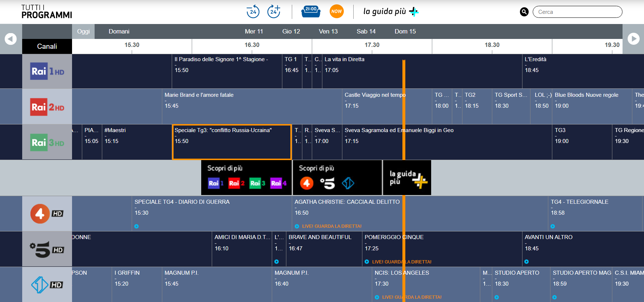Switch to Gio 12 tab
Viewport: 644px width, 302px height.
[291, 31]
